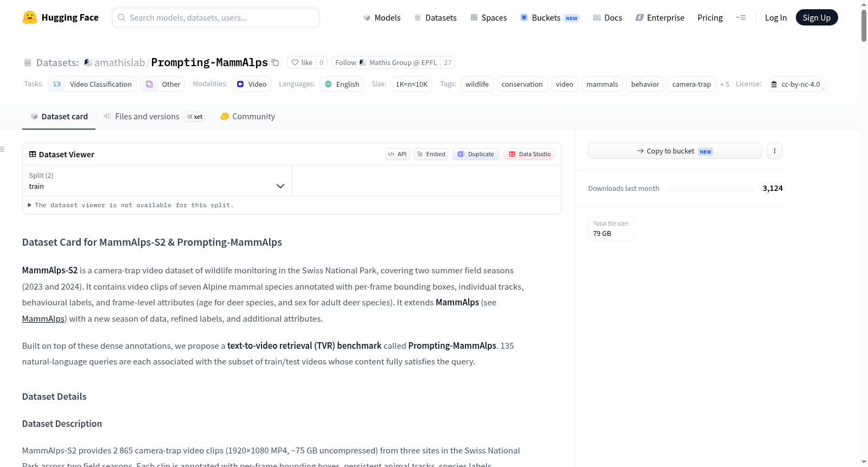Select the English language tag
Viewport: 868px width, 467px height.
coord(342,84)
